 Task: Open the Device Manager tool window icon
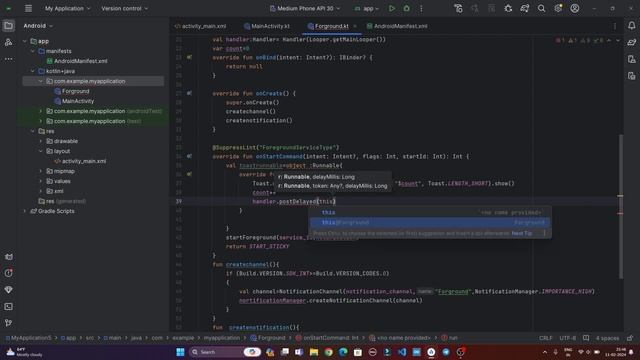coord(631,59)
